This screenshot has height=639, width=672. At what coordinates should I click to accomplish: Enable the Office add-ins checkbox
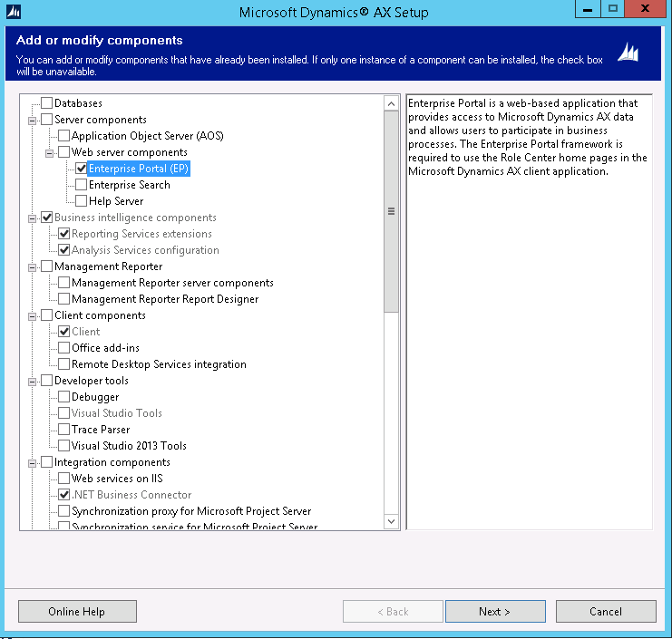pos(63,348)
